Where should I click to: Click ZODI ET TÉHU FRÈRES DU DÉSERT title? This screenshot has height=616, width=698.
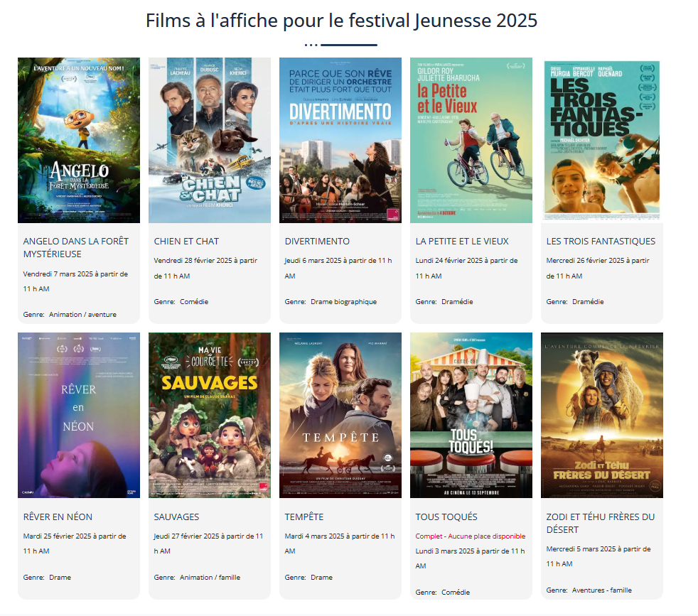(x=601, y=523)
